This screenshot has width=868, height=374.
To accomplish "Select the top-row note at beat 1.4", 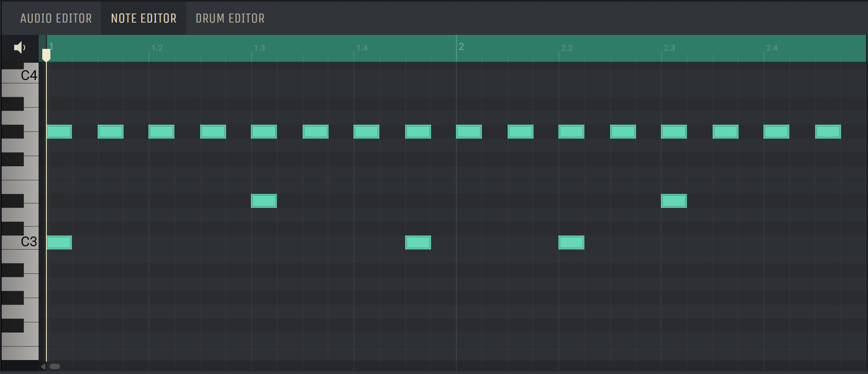I will click(x=366, y=132).
